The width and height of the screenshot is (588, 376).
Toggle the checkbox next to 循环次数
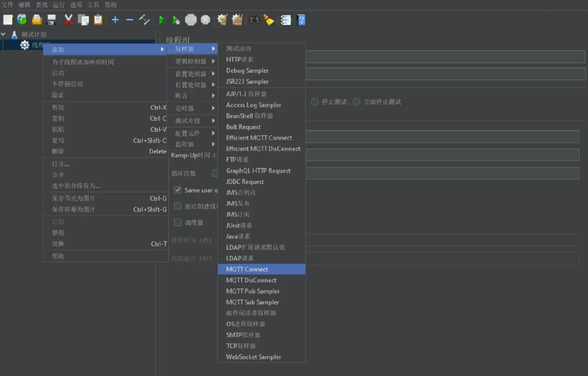(x=215, y=173)
